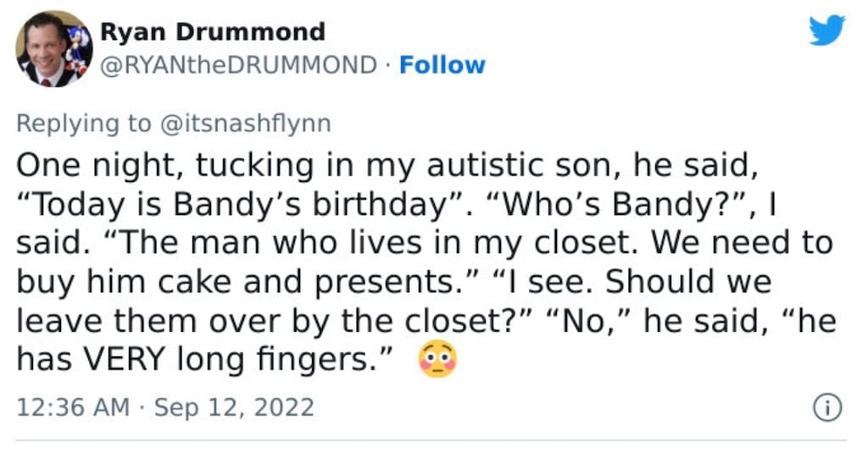Viewport: 868px width, 453px height.
Task: Click the tweet text about Bandy's birthday
Action: pos(426,262)
